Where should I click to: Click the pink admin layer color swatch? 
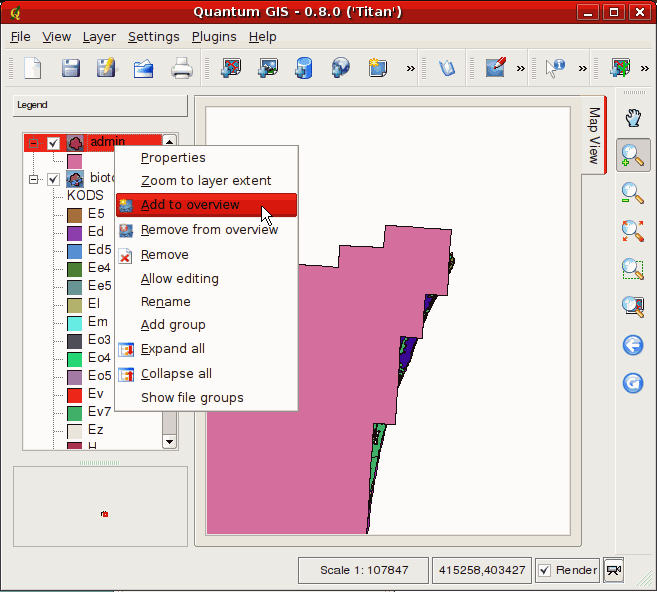pos(75,161)
